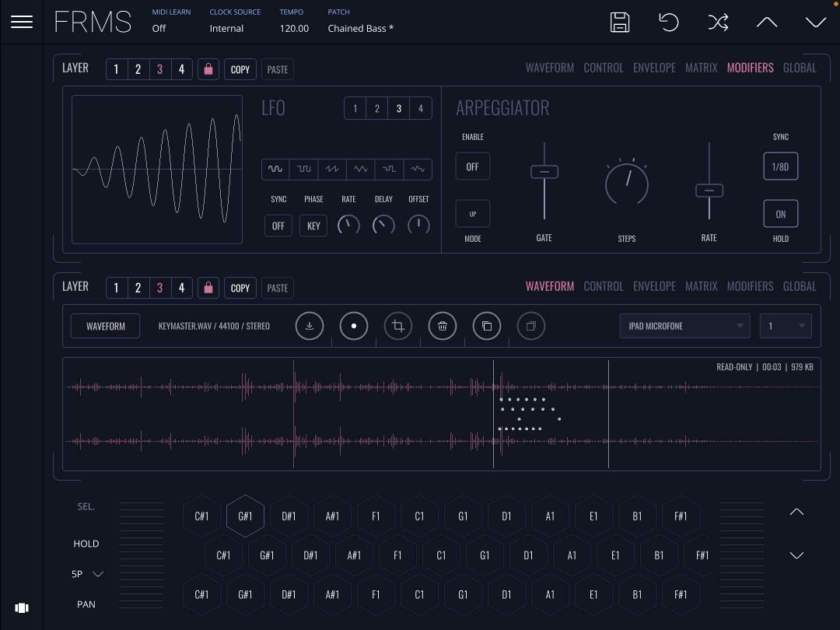Choose the triangle LFO waveform shape
This screenshot has height=630, width=840.
pyautogui.click(x=359, y=169)
